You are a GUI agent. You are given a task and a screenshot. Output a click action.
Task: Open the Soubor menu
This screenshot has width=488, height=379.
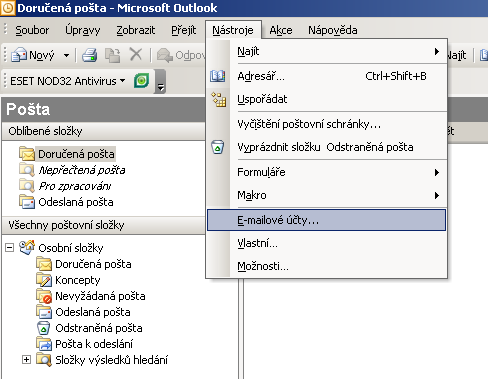(x=32, y=30)
